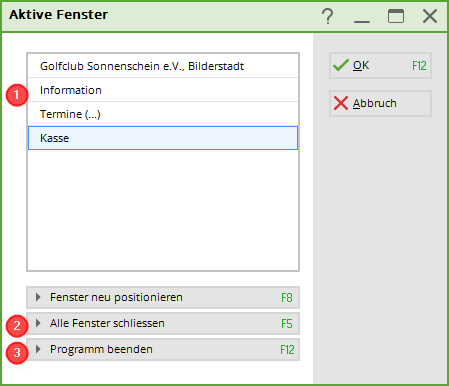Click the green checkmark OK icon

click(x=341, y=65)
